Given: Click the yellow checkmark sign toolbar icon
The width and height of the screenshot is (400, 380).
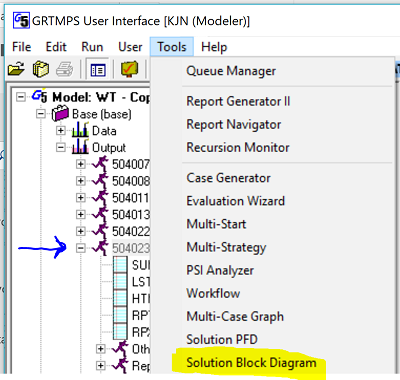Looking at the screenshot, I should point(130,69).
